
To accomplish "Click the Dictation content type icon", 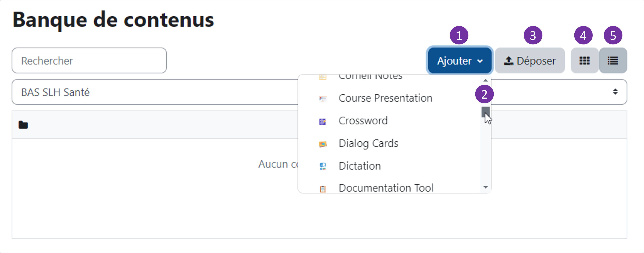I will tap(322, 166).
